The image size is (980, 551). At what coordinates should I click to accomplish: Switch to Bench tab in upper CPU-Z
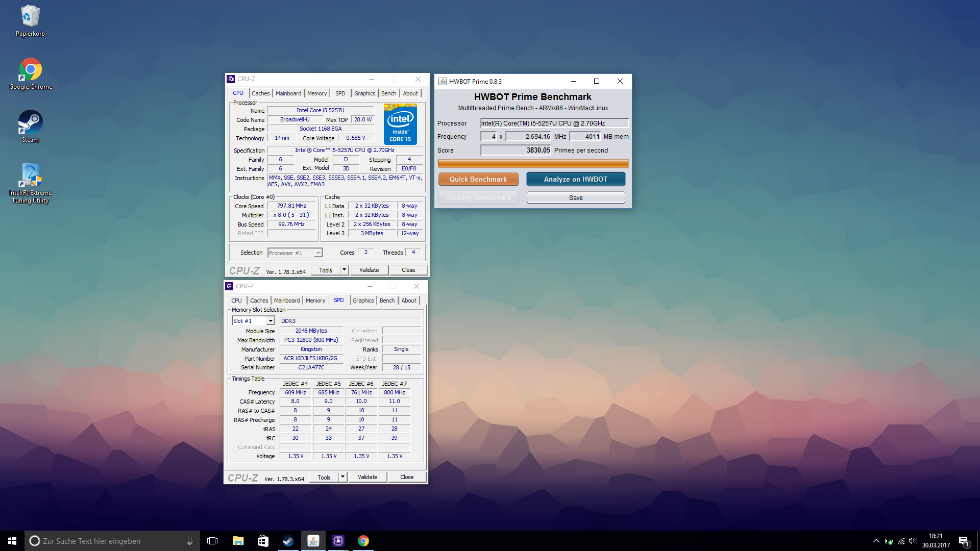388,93
